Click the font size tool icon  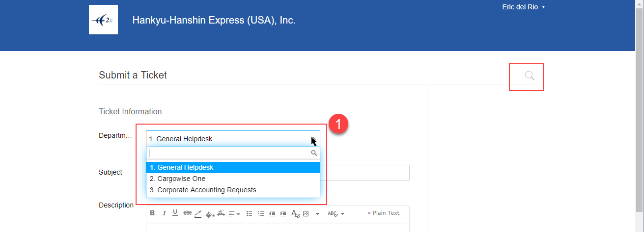[x=221, y=213]
